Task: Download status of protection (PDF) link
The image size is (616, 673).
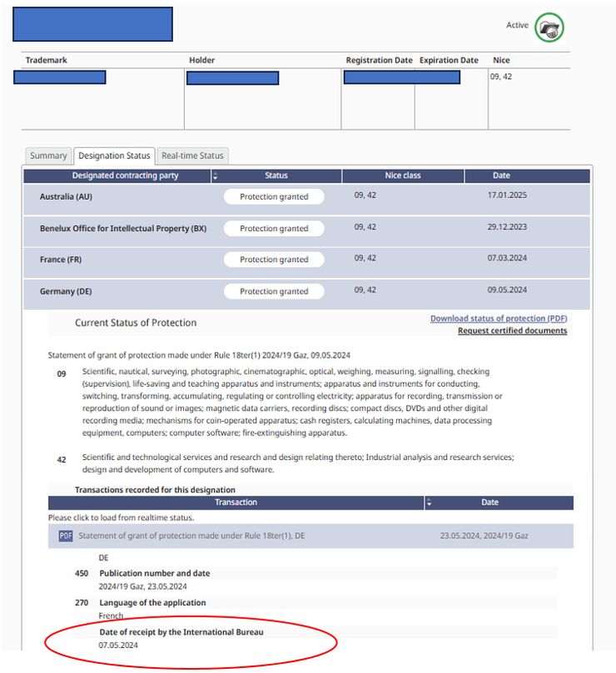Action: [x=498, y=319]
